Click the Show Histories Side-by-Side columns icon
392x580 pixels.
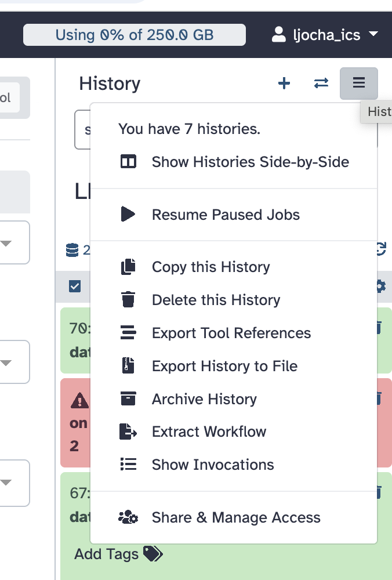coord(128,162)
